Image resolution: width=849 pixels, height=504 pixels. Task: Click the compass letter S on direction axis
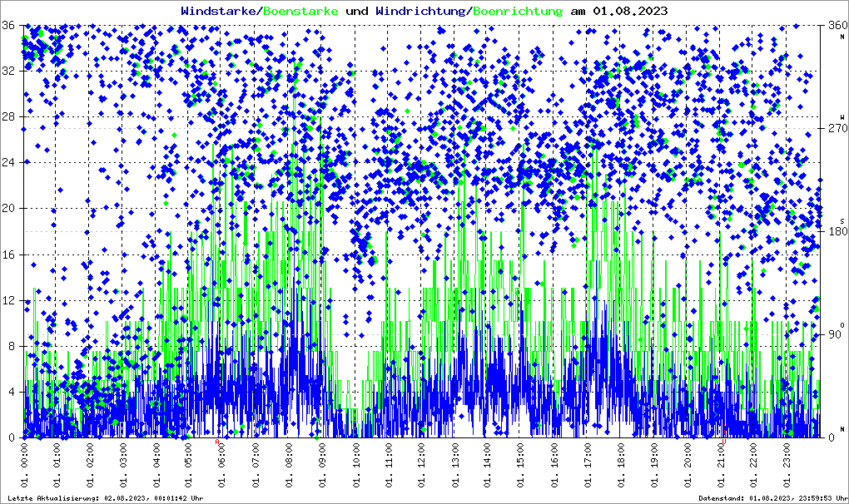tap(842, 220)
